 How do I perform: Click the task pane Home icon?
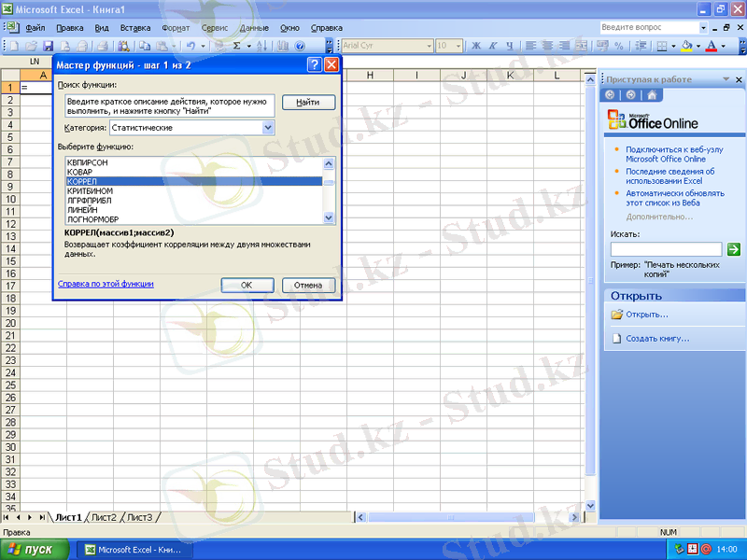[652, 95]
